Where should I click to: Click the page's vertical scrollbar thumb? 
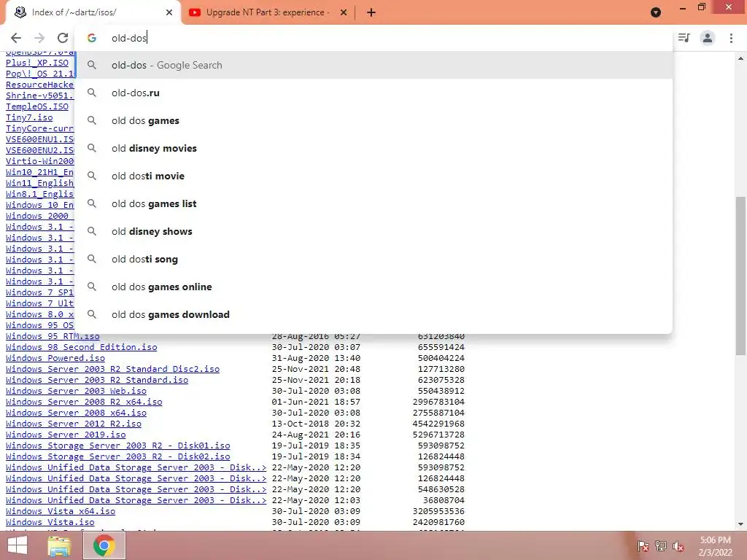click(740, 275)
